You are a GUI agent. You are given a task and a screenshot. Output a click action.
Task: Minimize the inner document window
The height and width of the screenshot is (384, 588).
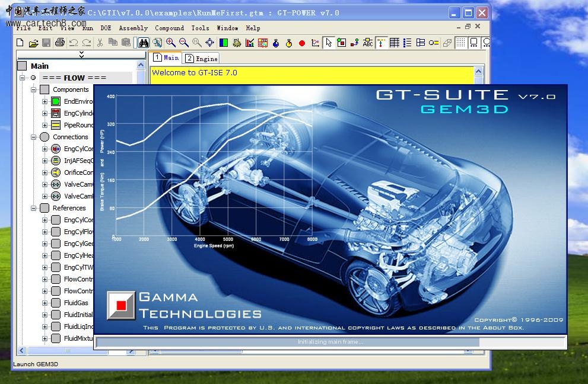coord(459,27)
